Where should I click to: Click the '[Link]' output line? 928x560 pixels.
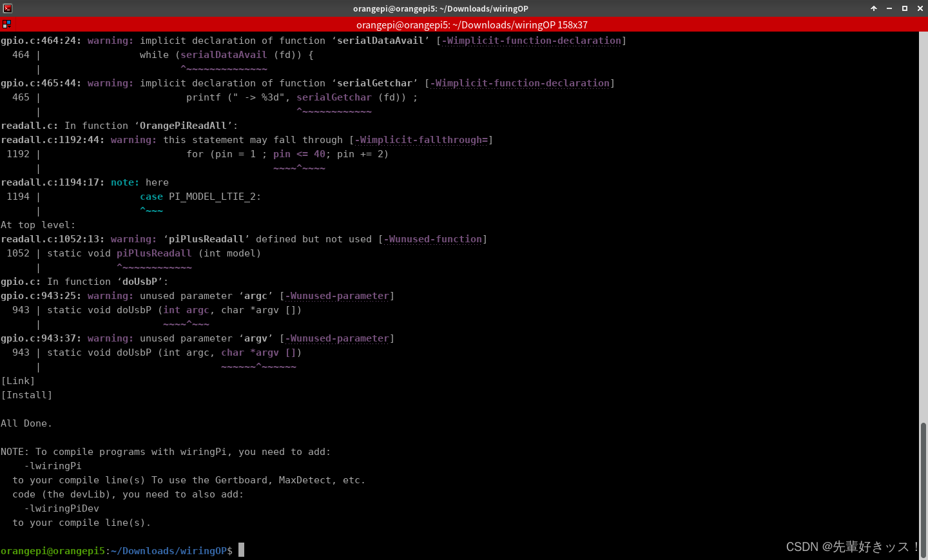(18, 381)
